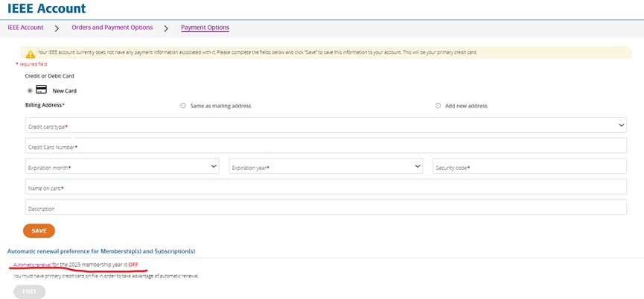Click the Payment Options breadcrumb
The image size is (644, 299).
(205, 28)
